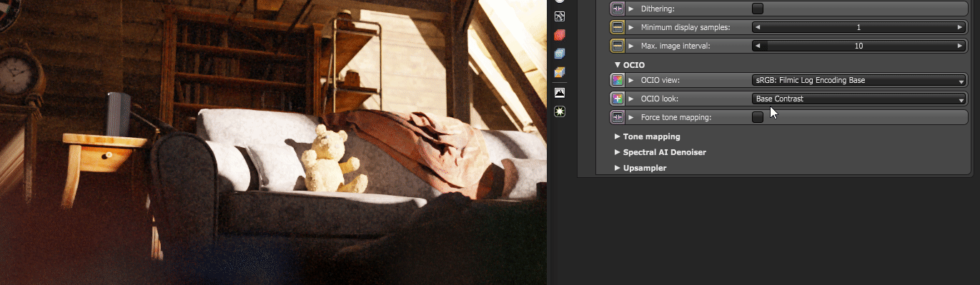Click the OCIO look plus node icon
Screen dimensions: 980x285
pyautogui.click(x=618, y=99)
